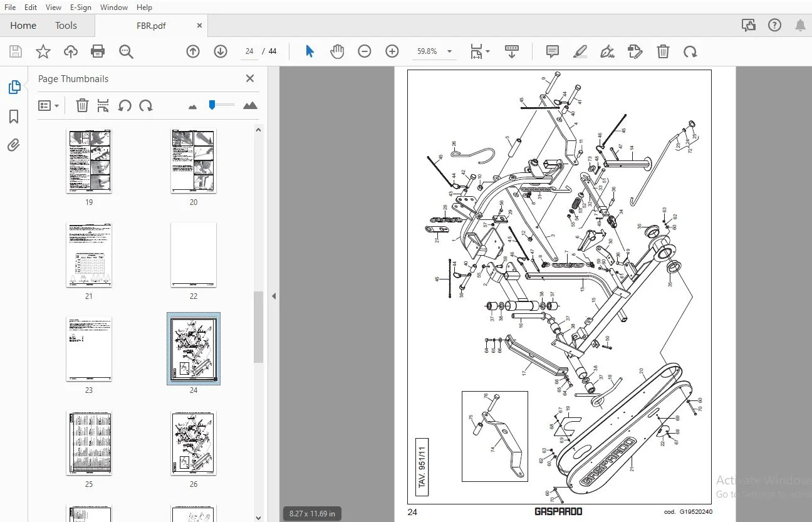Open the Window menu
812x522 pixels.
pos(114,7)
